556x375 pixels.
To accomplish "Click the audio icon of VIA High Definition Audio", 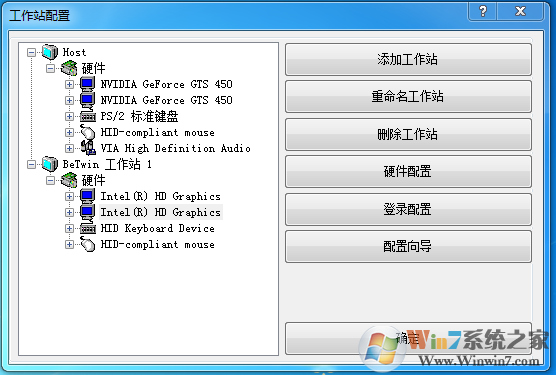I will point(88,148).
